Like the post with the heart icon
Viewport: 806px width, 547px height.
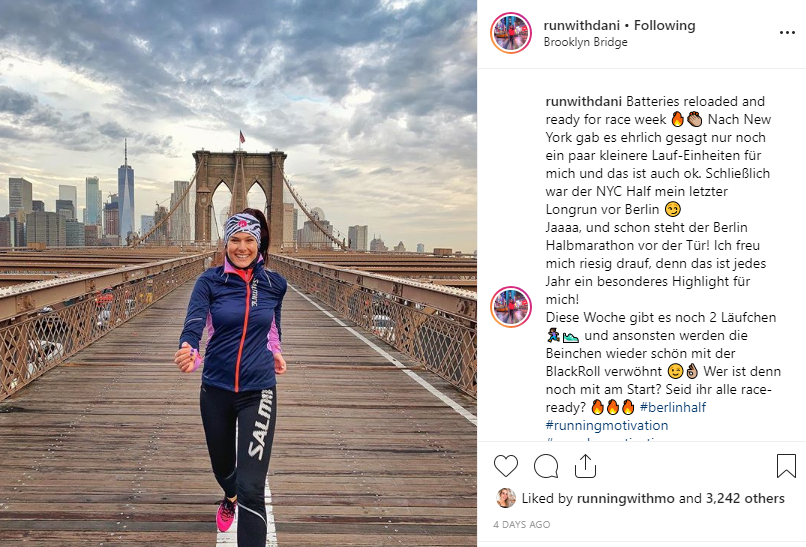[x=506, y=466]
